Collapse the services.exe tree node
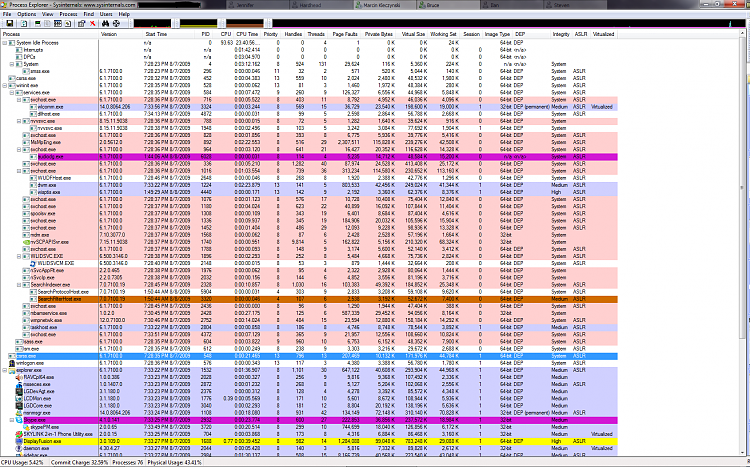This screenshot has width=750, height=467. [x=12, y=92]
